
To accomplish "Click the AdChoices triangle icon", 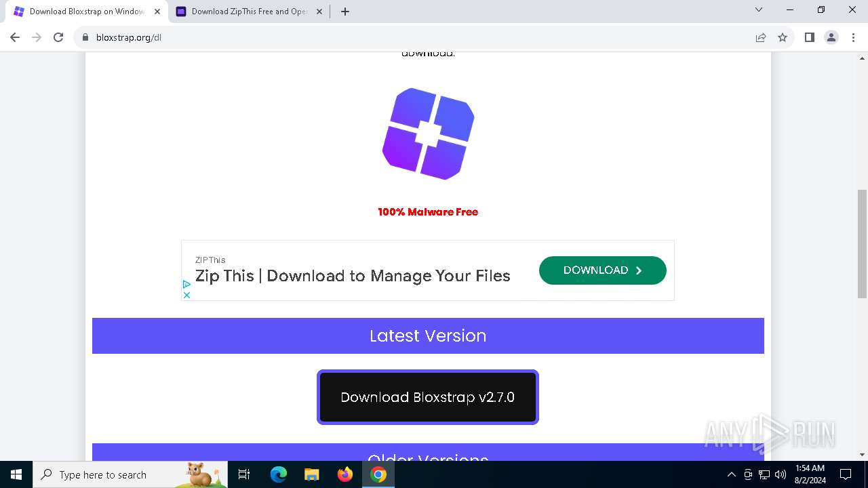I will [186, 284].
